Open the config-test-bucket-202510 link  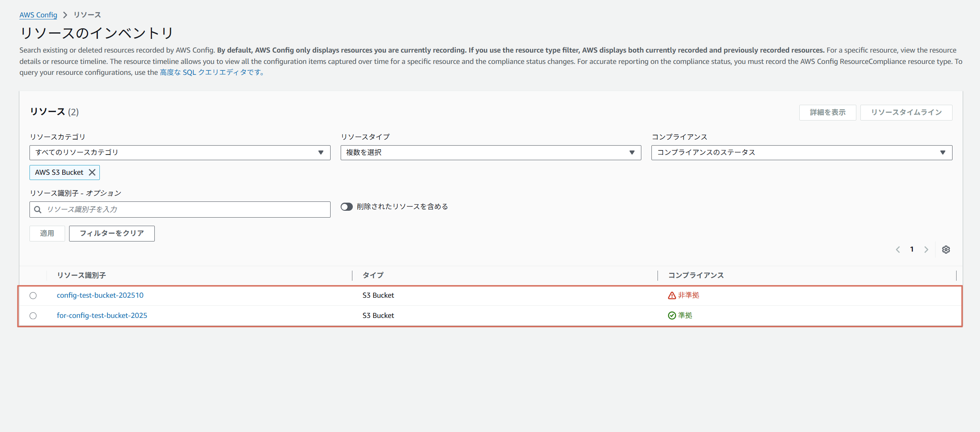pyautogui.click(x=100, y=295)
